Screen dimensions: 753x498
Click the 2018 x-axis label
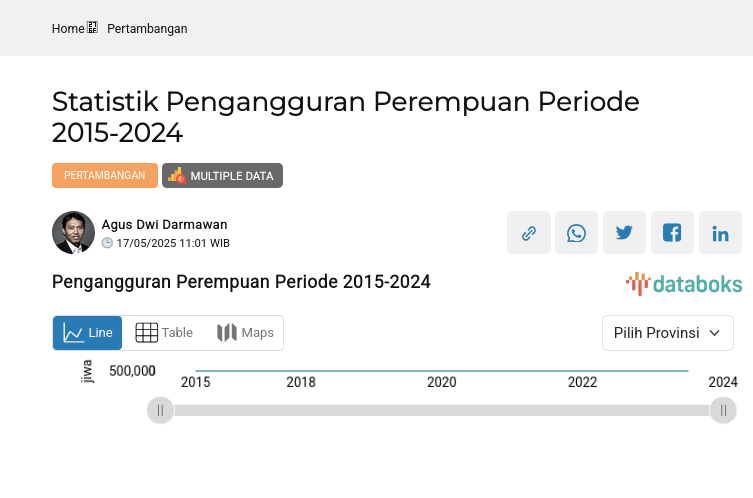(x=301, y=382)
